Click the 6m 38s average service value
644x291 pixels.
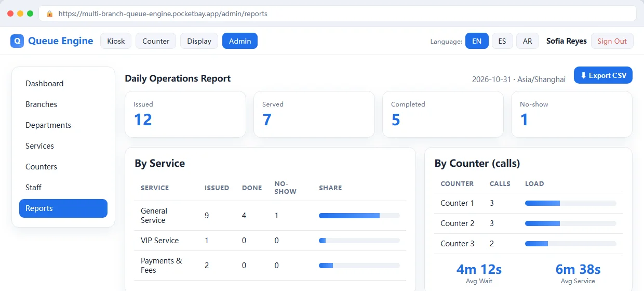pyautogui.click(x=578, y=269)
